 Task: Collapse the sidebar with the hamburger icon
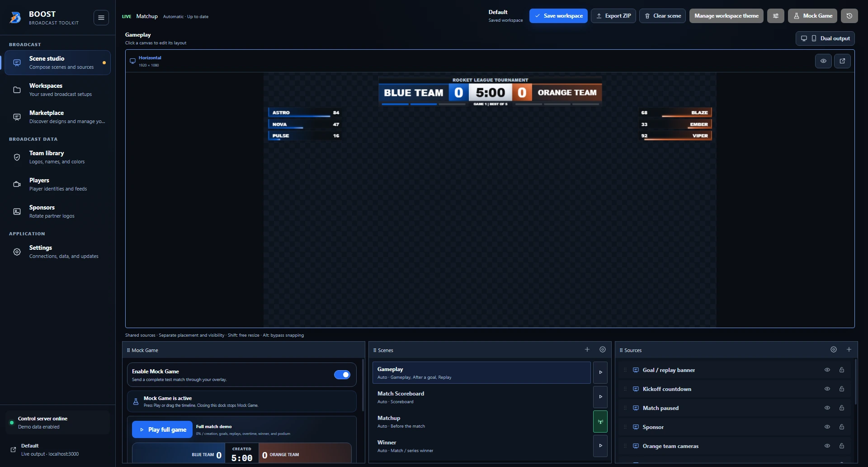[101, 18]
